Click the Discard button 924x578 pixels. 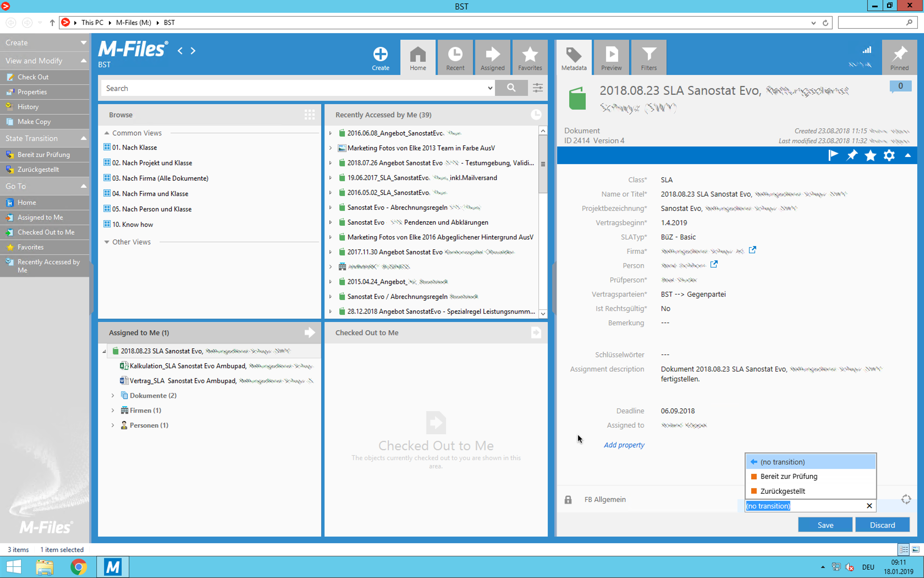(882, 525)
